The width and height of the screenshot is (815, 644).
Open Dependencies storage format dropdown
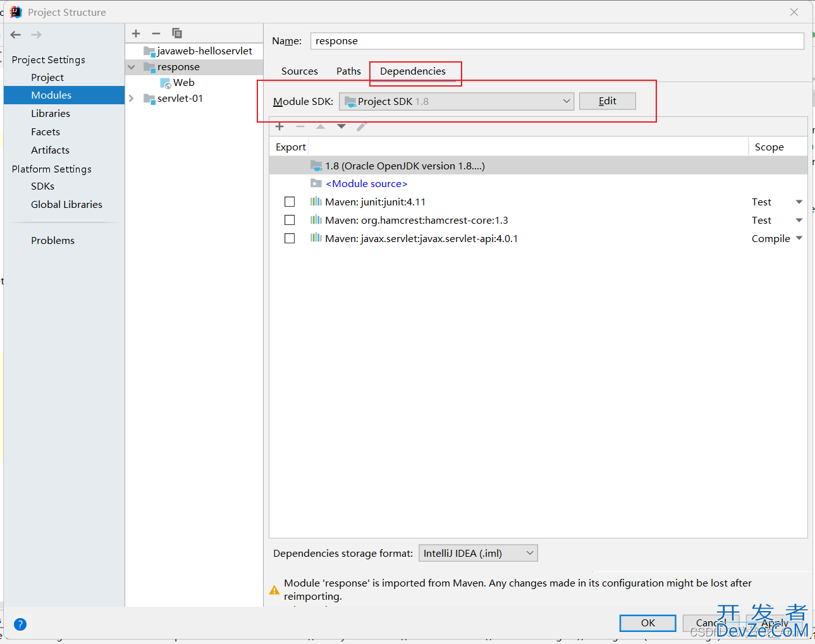click(478, 554)
